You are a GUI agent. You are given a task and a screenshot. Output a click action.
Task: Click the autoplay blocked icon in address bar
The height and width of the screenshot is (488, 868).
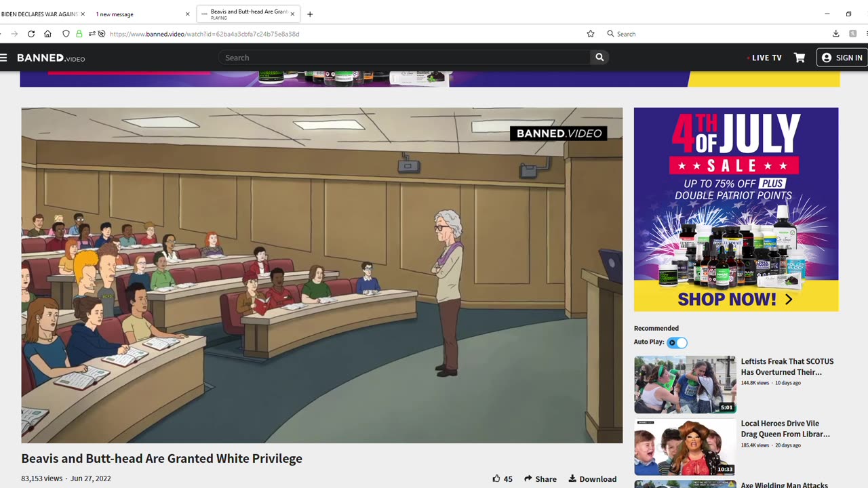coord(101,34)
